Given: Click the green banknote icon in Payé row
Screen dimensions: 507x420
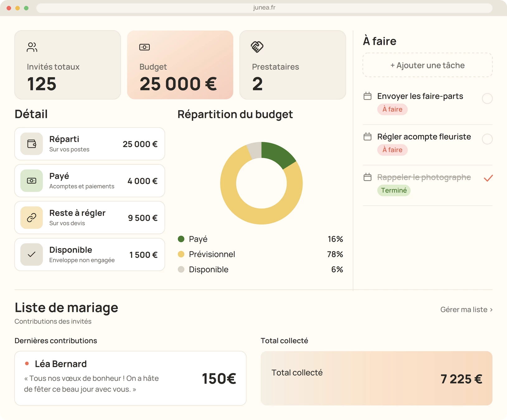Looking at the screenshot, I should pyautogui.click(x=31, y=181).
